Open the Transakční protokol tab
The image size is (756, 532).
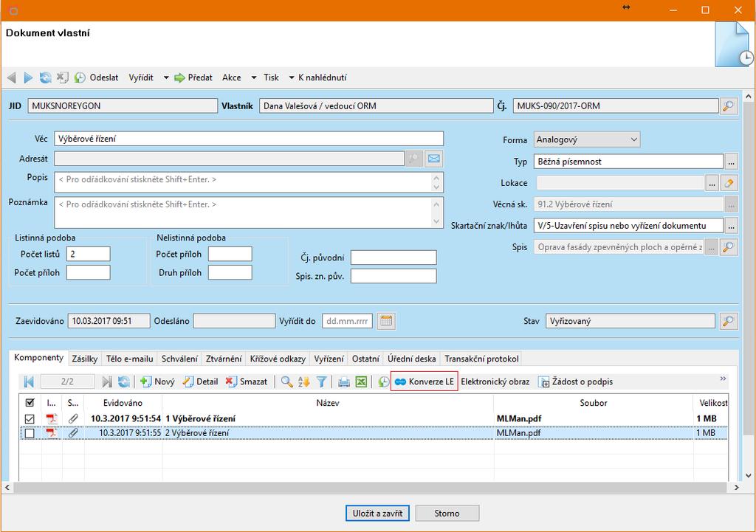coord(481,359)
